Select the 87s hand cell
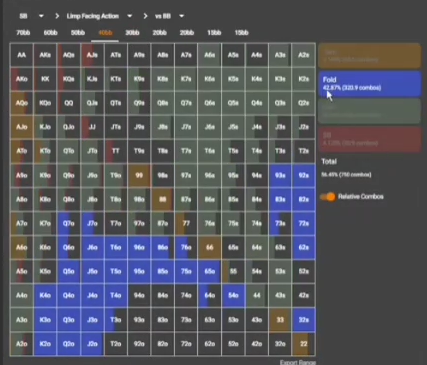Image resolution: width=427 pixels, height=365 pixels. click(186, 199)
